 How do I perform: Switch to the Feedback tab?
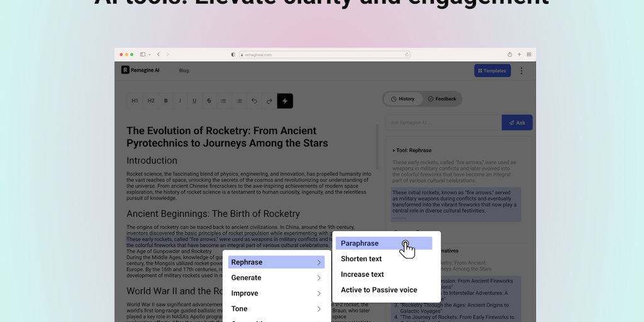tap(442, 99)
